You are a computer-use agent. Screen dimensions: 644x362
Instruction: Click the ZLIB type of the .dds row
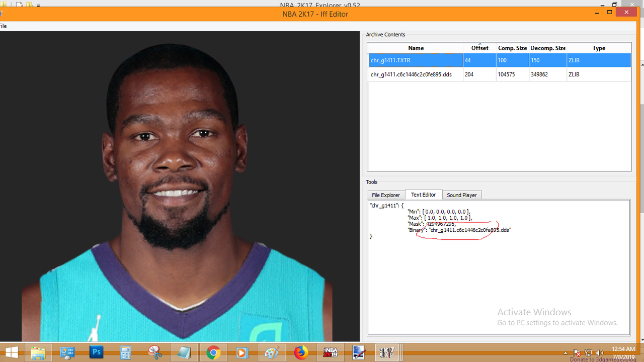coord(574,74)
